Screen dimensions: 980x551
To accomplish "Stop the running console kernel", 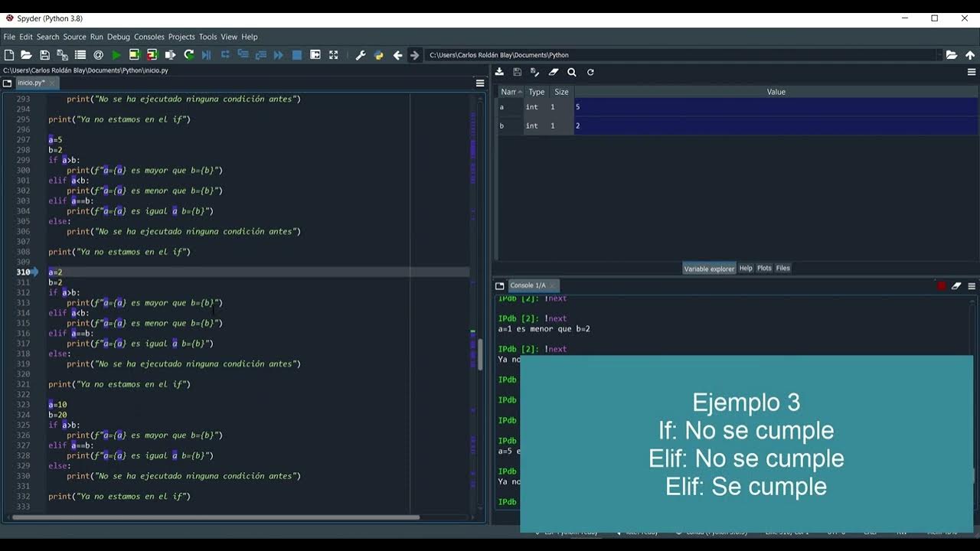I will coord(941,286).
